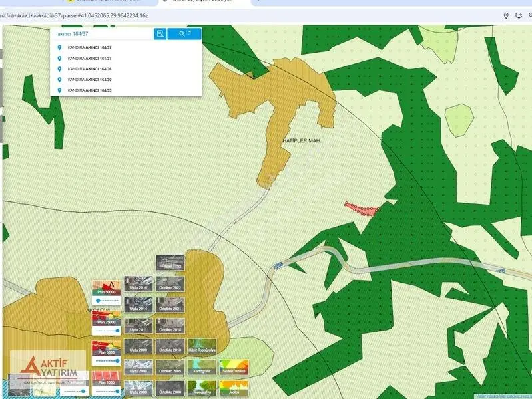This screenshot has height=399, width=532.
Task: Click pin icon beside the 164/33 suggestion
Action: point(59,90)
